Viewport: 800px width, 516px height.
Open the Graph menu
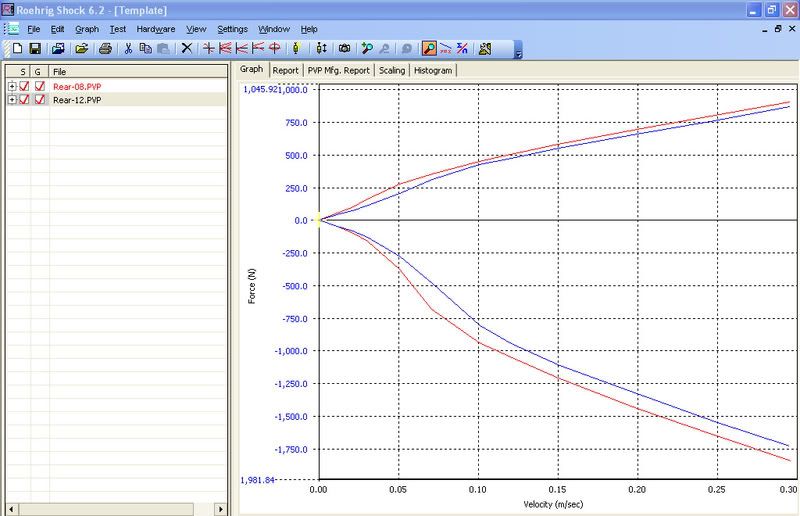[x=87, y=29]
